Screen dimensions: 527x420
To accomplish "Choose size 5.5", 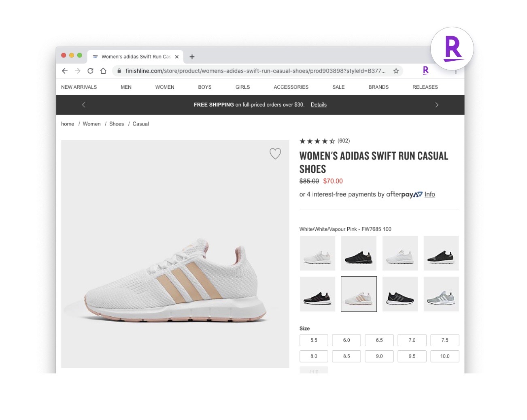I will (x=314, y=340).
